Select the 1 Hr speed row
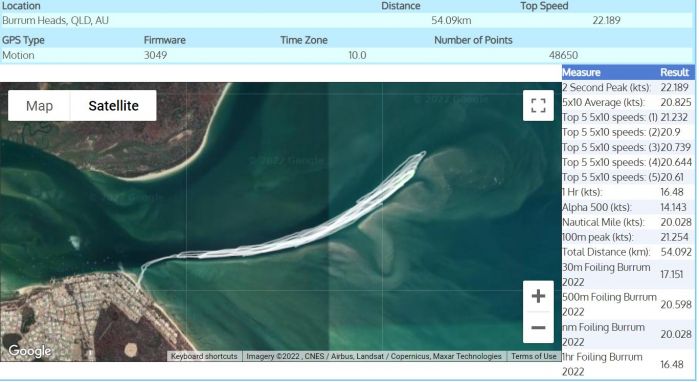The height and width of the screenshot is (382, 699). tap(628, 192)
